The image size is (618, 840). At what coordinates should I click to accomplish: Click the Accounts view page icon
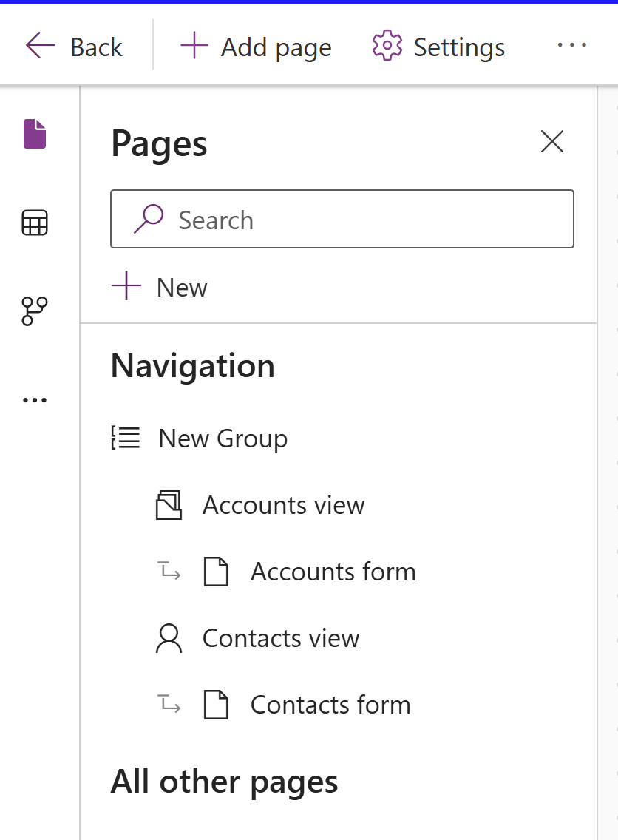[x=169, y=505]
